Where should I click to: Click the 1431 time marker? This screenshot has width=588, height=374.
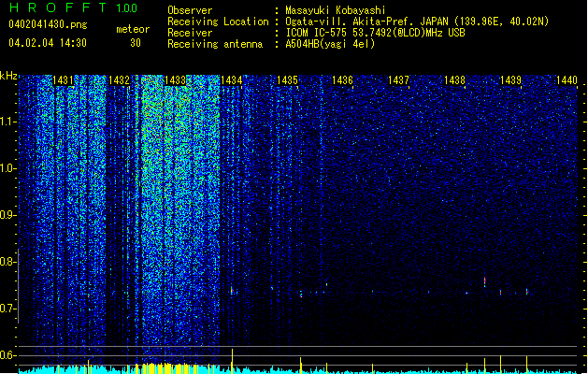[x=63, y=80]
